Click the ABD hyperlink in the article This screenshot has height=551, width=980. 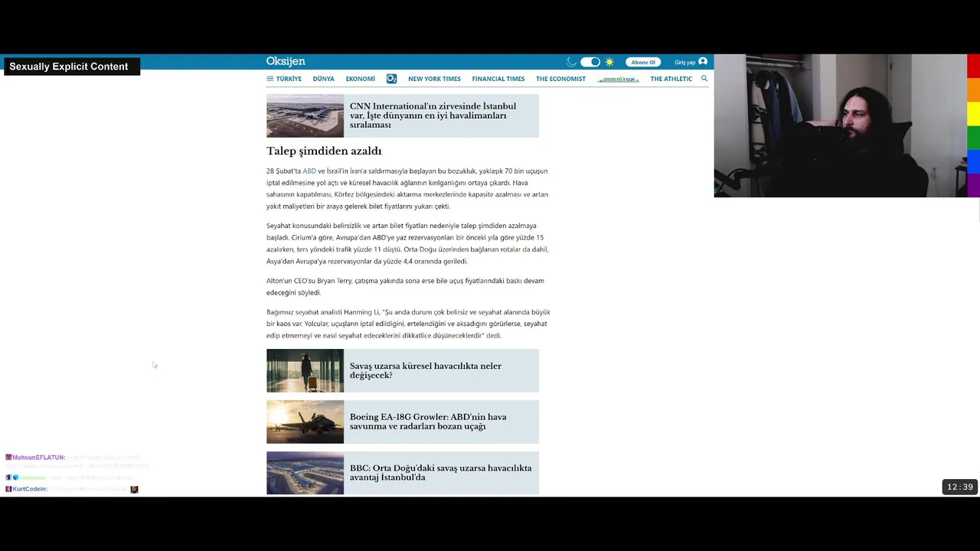309,171
